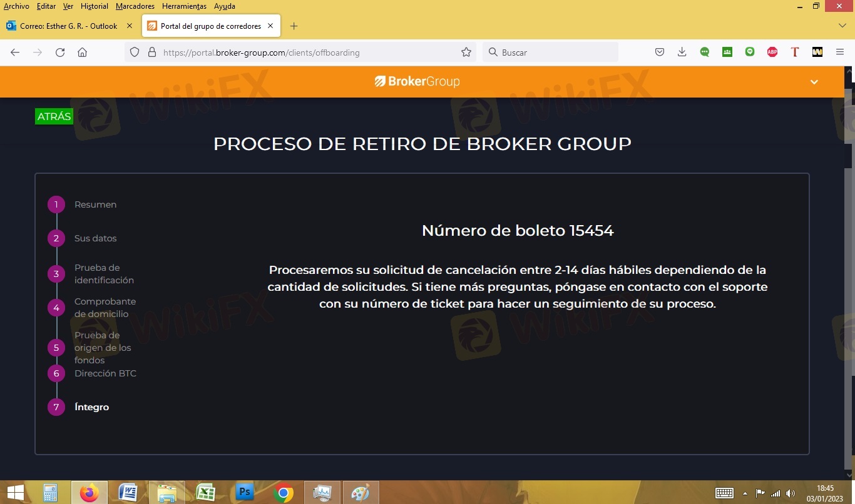Screen dimensions: 855x504
Task: Open the Editar menu
Action: [46, 6]
